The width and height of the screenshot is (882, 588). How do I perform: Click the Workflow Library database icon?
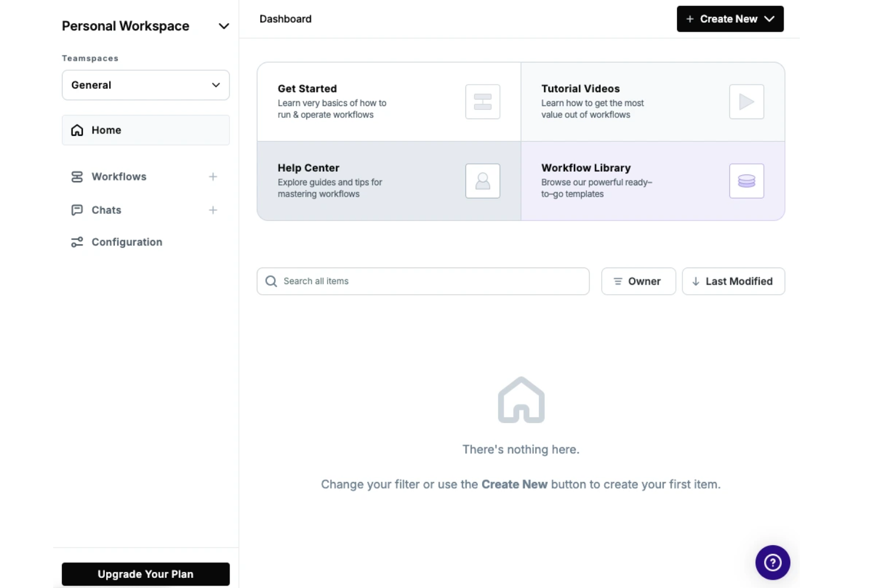tap(746, 181)
